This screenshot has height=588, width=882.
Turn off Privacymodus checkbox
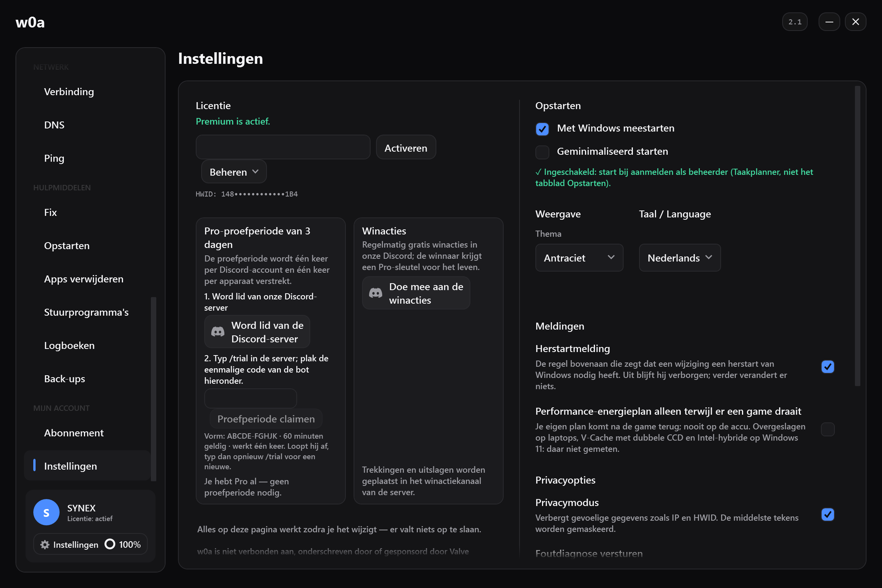pos(828,514)
